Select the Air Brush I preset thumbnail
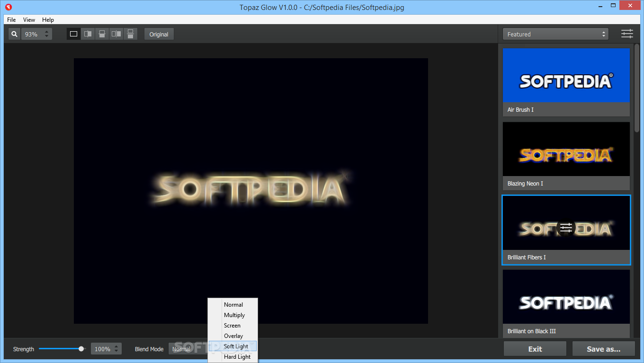This screenshot has height=363, width=644. tap(566, 75)
